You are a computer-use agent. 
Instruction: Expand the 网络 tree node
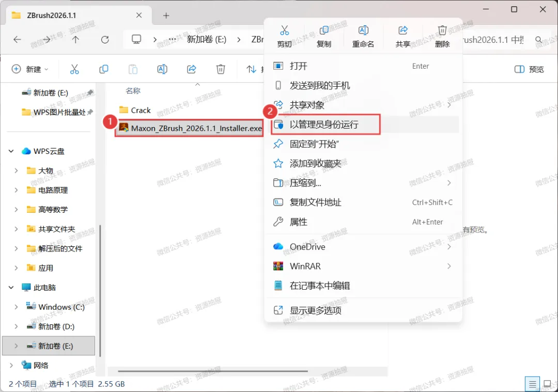click(11, 365)
